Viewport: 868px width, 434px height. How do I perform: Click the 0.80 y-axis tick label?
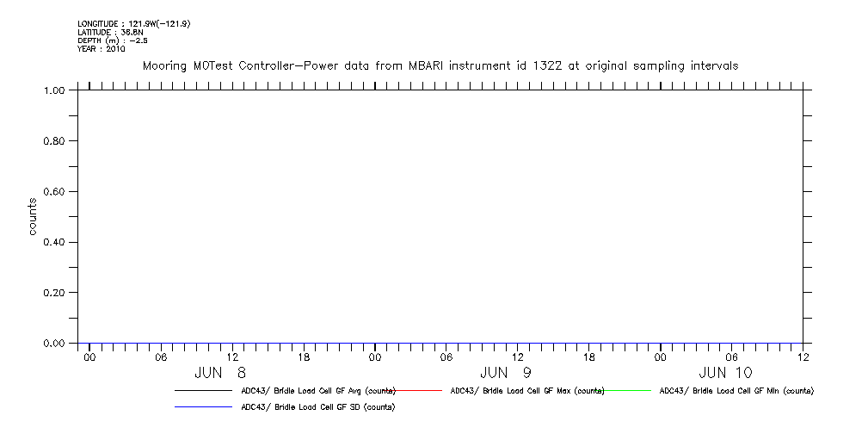tap(55, 141)
